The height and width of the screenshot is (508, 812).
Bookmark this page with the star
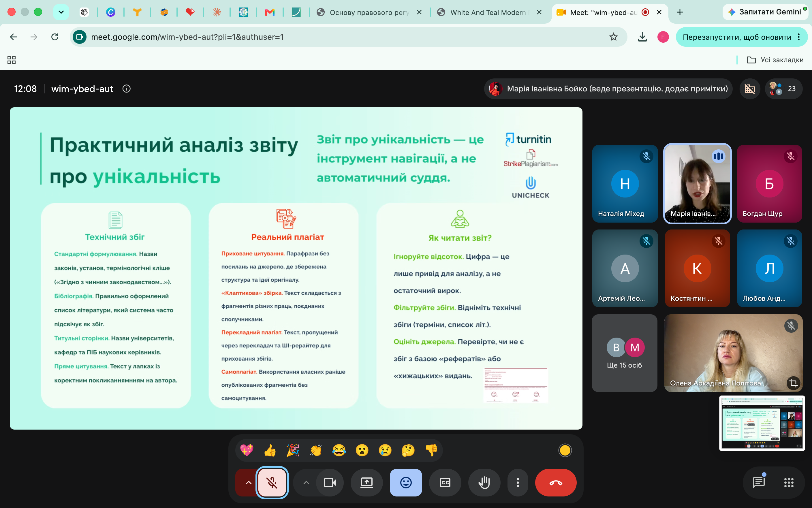click(x=613, y=37)
